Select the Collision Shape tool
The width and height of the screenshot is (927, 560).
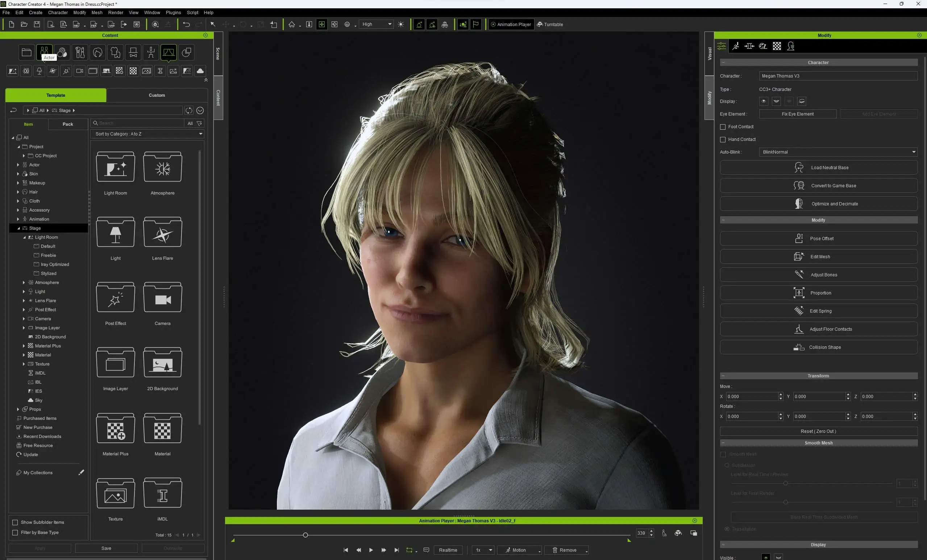819,347
